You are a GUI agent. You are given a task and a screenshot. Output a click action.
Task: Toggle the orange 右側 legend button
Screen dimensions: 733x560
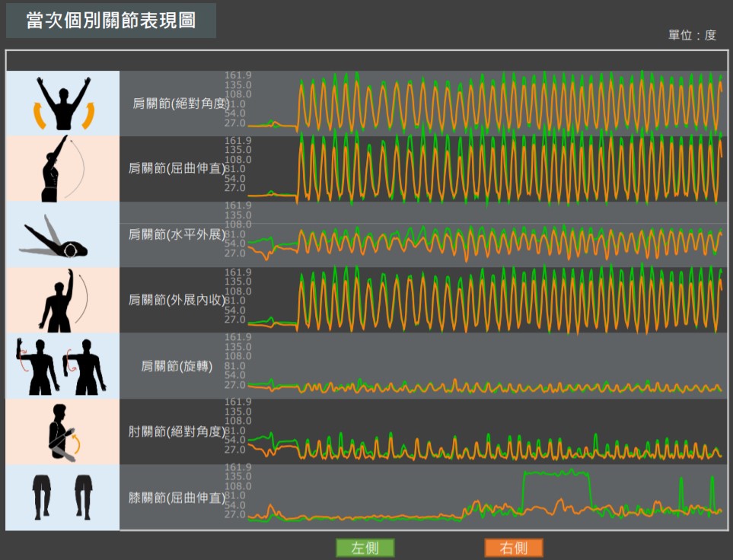514,548
